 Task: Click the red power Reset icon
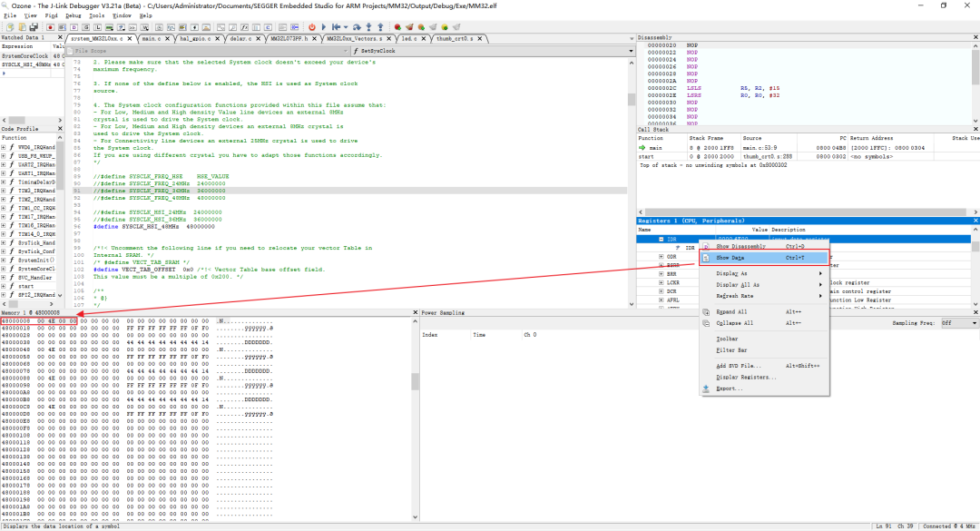(x=312, y=27)
